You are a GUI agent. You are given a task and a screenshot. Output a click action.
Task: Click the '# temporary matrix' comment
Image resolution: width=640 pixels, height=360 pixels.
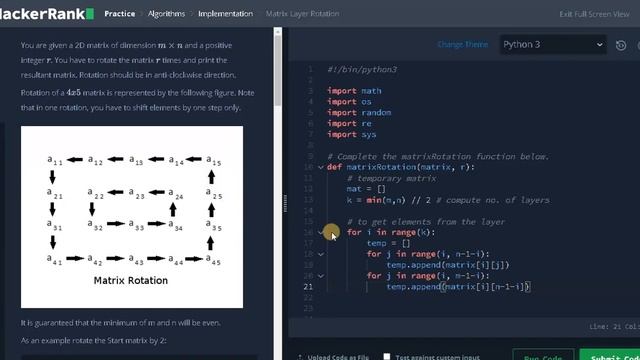click(x=391, y=178)
